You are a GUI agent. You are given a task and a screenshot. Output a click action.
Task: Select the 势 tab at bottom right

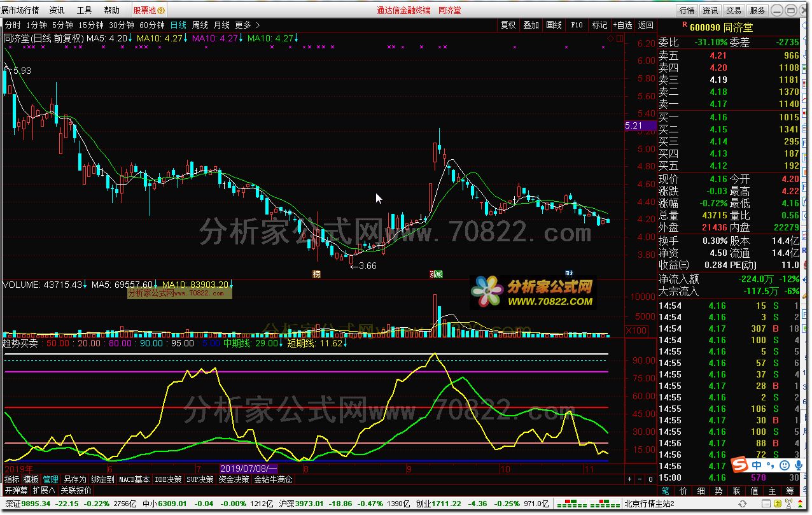[x=718, y=491]
